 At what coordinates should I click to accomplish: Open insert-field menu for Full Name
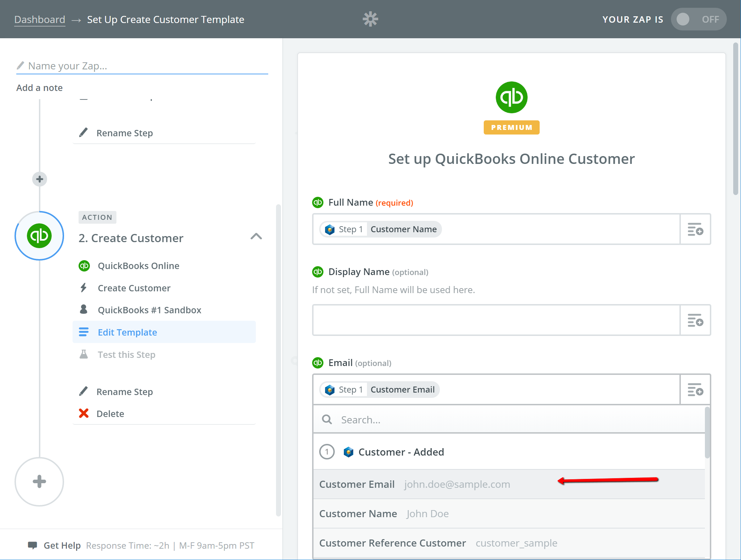tap(695, 229)
